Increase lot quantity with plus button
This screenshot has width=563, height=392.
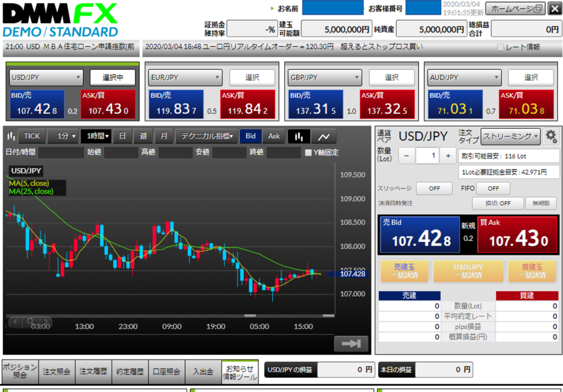448,156
